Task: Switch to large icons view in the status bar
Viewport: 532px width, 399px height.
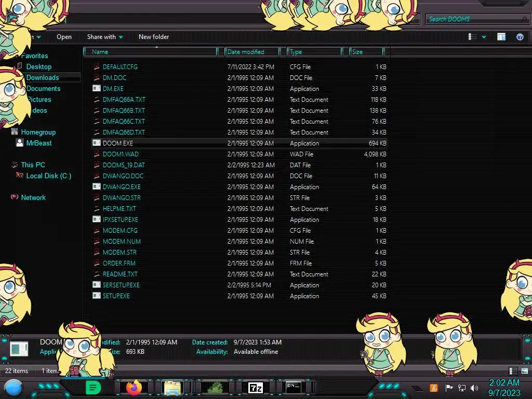Action: [x=525, y=371]
